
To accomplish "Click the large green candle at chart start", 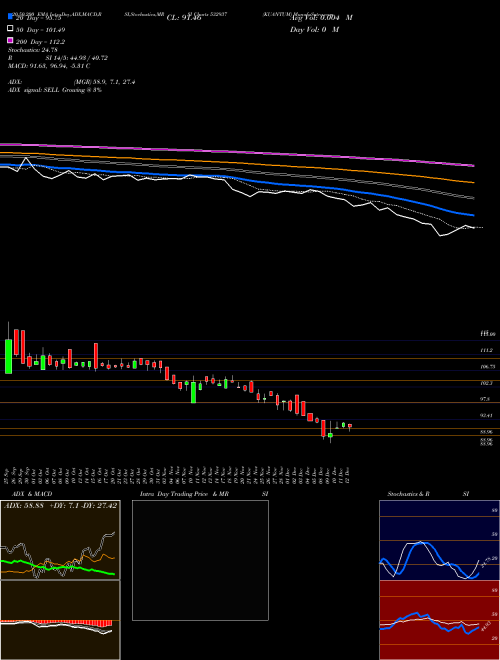I will 8,356.
